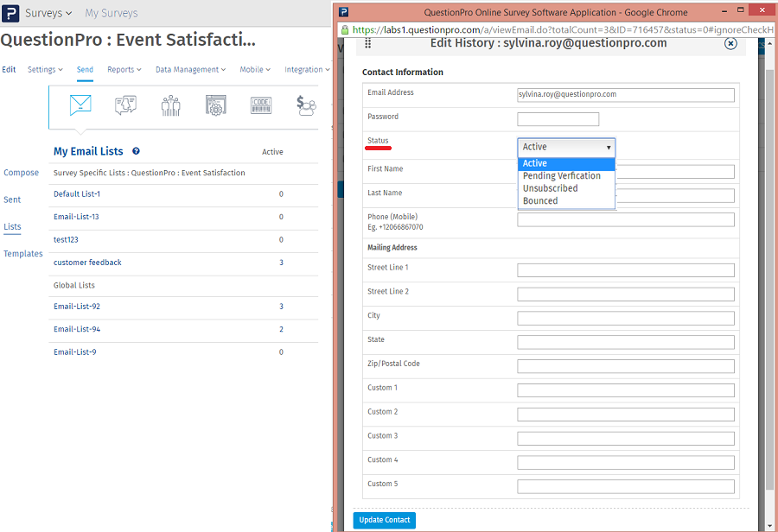Click the QuestionPro logo in top bar
This screenshot has width=778, height=532.
pos(10,13)
